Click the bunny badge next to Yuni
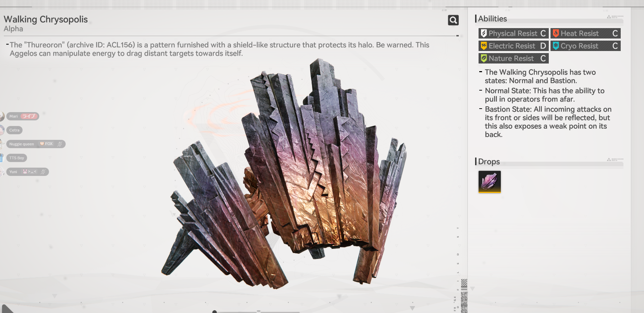This screenshot has height=313, width=644. click(x=30, y=171)
